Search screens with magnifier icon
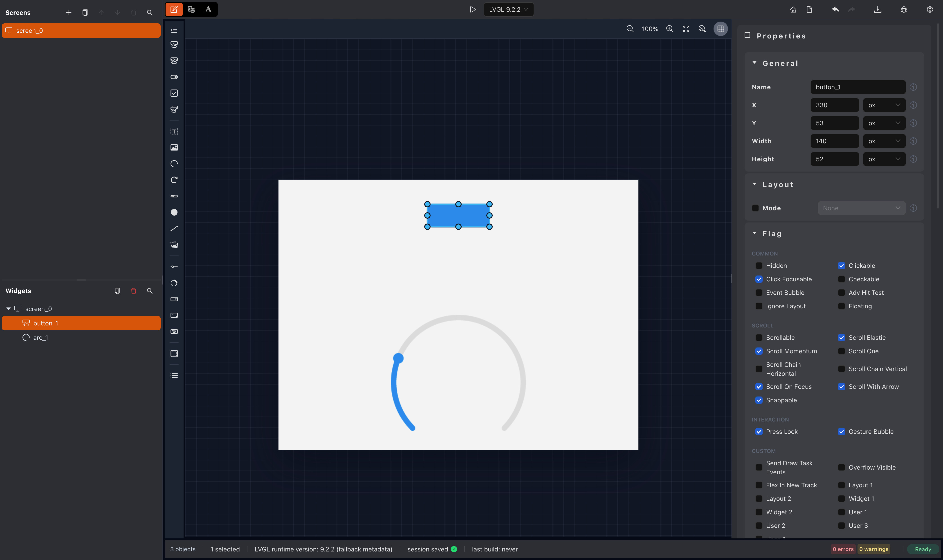 tap(150, 13)
